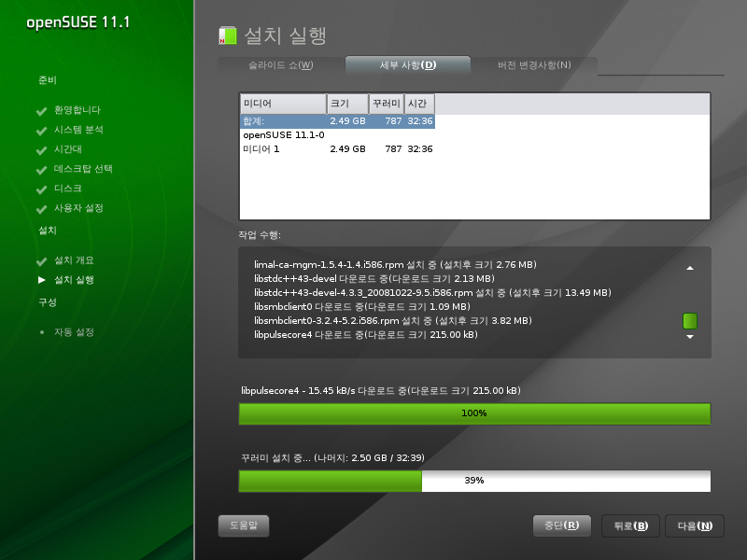Click the 꾸러미 설치 중 remaining status text

click(x=332, y=458)
